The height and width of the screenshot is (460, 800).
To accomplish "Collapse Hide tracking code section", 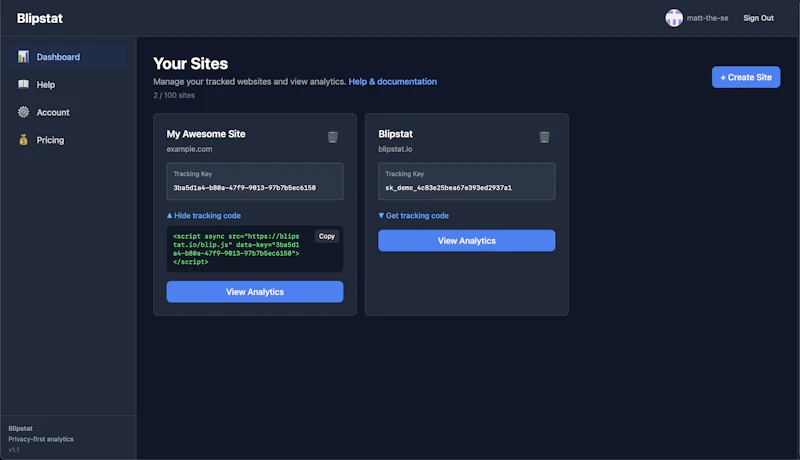I will tap(204, 216).
